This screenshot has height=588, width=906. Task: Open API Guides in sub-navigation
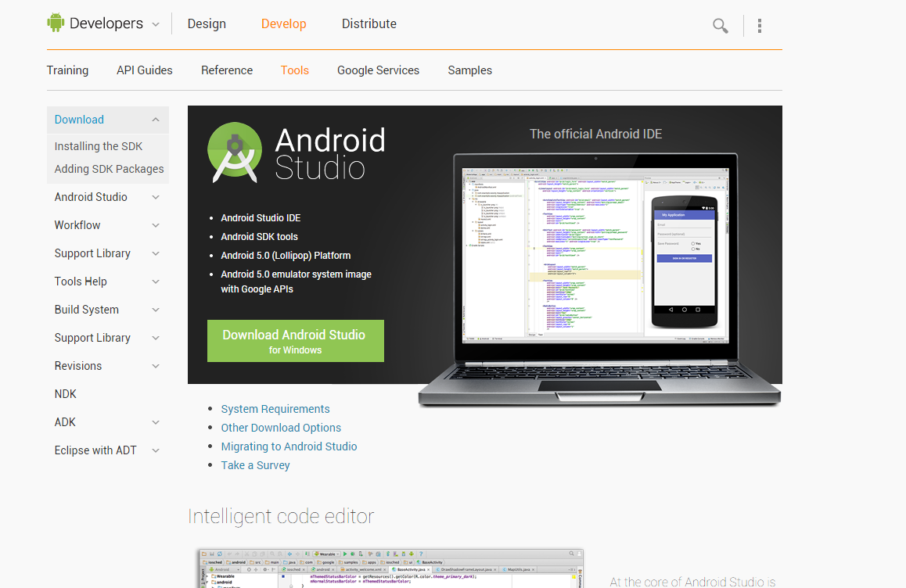pos(145,70)
